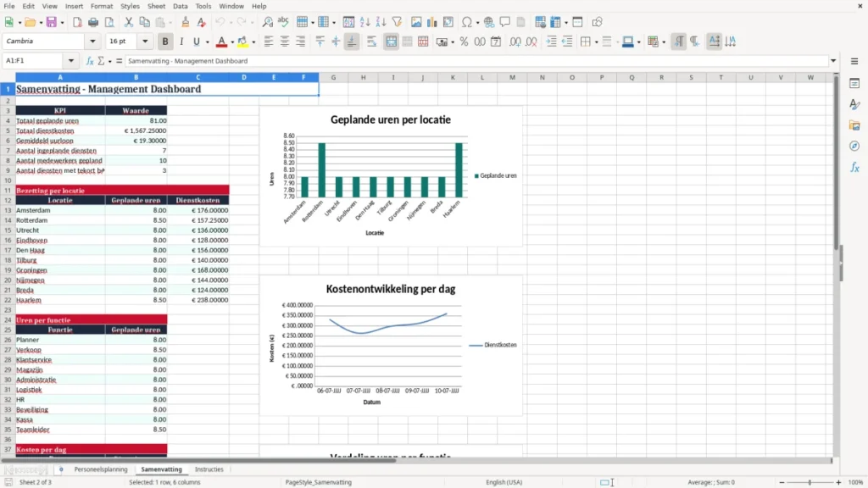Select the Clone Formatting paintbrush
Screen dimensions: 868x488
(186, 22)
